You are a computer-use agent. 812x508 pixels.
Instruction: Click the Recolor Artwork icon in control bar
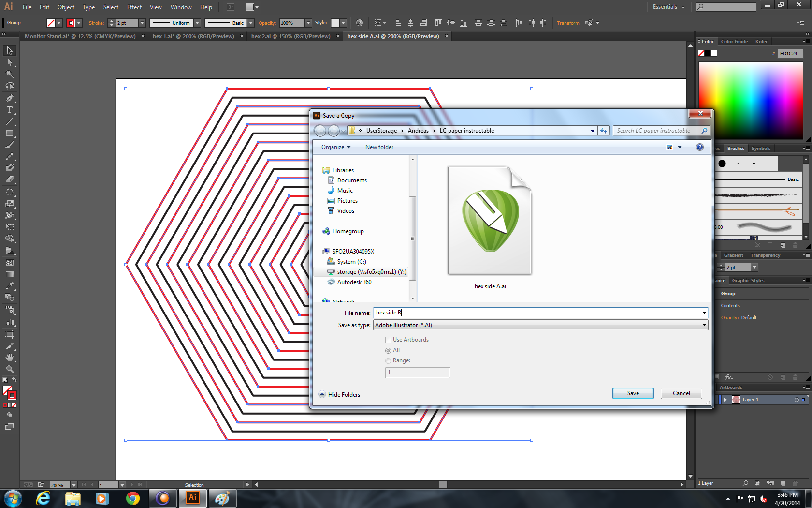point(360,23)
